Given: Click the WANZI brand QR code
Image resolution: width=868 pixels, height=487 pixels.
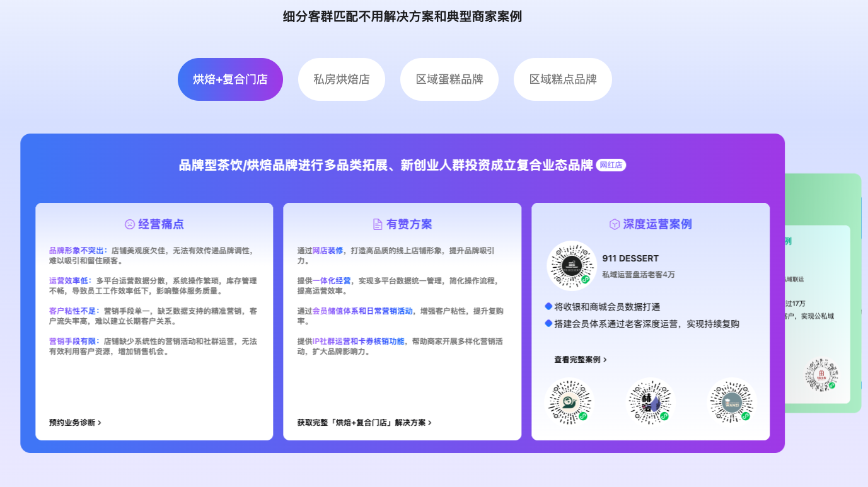Looking at the screenshot, I should pos(731,402).
